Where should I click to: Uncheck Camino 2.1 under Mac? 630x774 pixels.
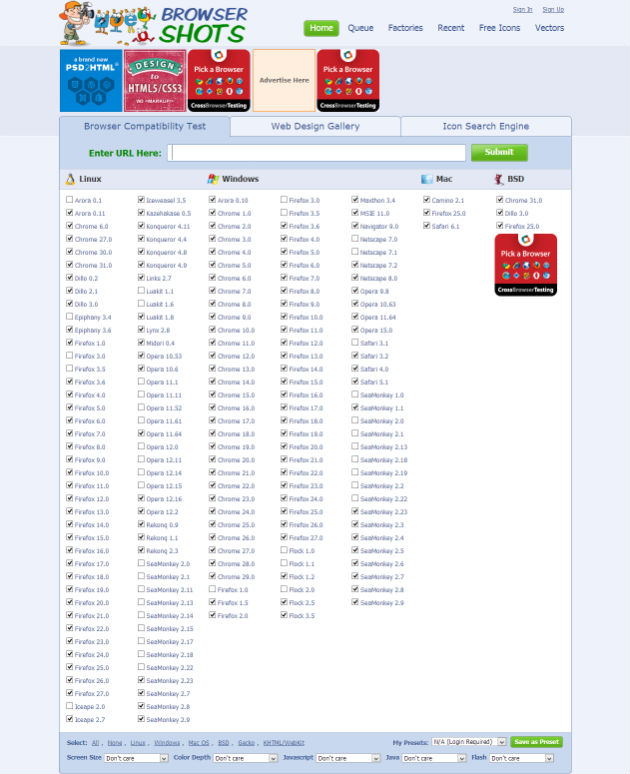click(x=427, y=199)
